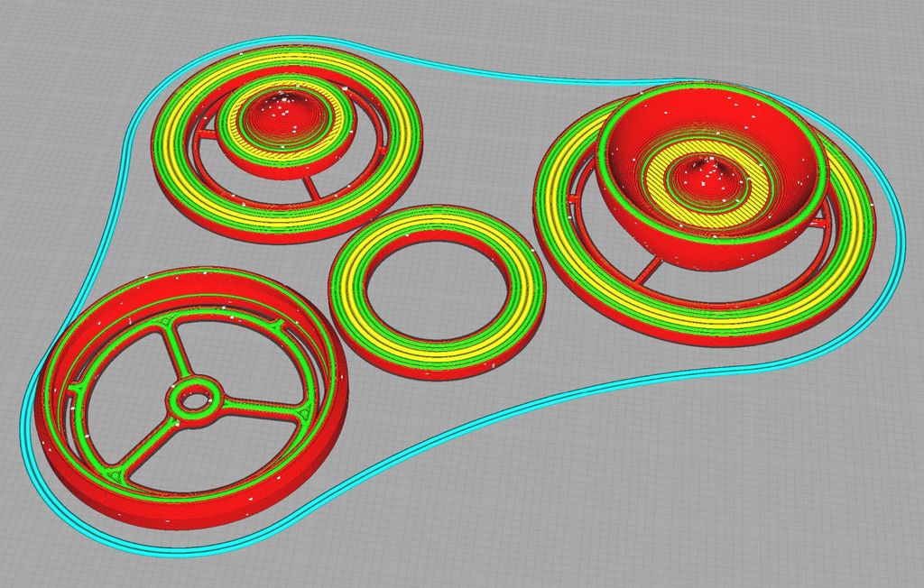Click the center hub of the three-spoke wheel
Viewport: 924px width, 588px height.
(191, 398)
